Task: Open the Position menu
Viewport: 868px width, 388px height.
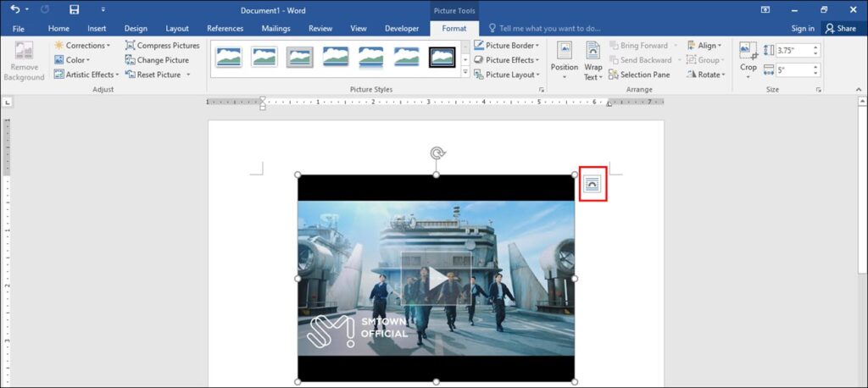Action: [564, 61]
